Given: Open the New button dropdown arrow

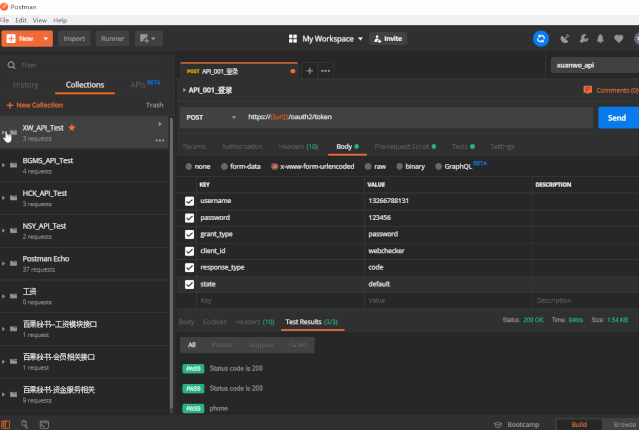Looking at the screenshot, I should (x=46, y=39).
